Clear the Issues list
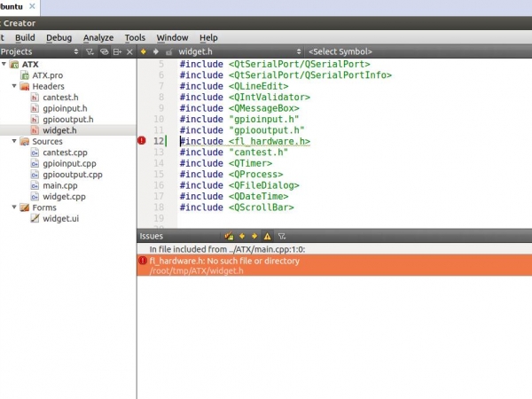This screenshot has height=399, width=532. 229,237
